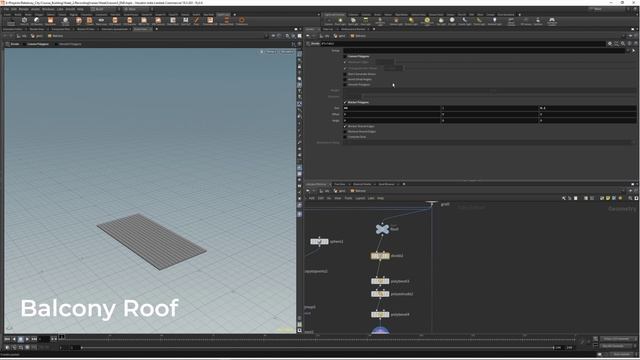
Task: Click the parameter pane search icon
Action: coord(623,43)
